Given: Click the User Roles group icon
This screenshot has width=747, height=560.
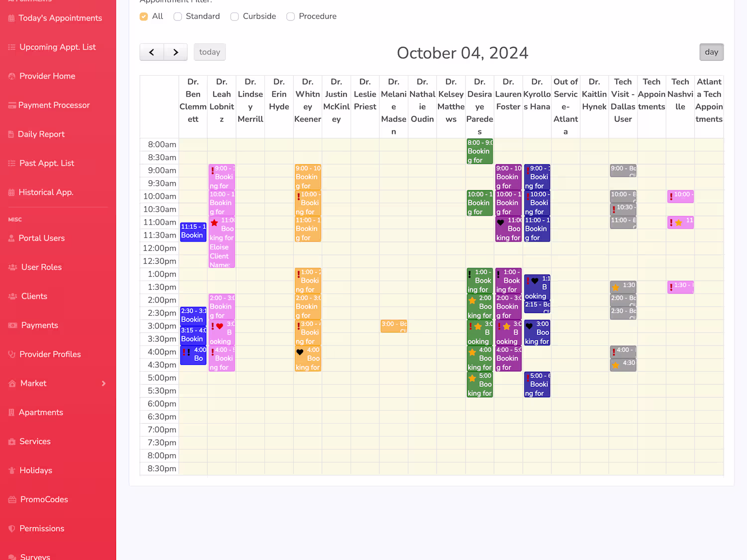Looking at the screenshot, I should pyautogui.click(x=13, y=267).
